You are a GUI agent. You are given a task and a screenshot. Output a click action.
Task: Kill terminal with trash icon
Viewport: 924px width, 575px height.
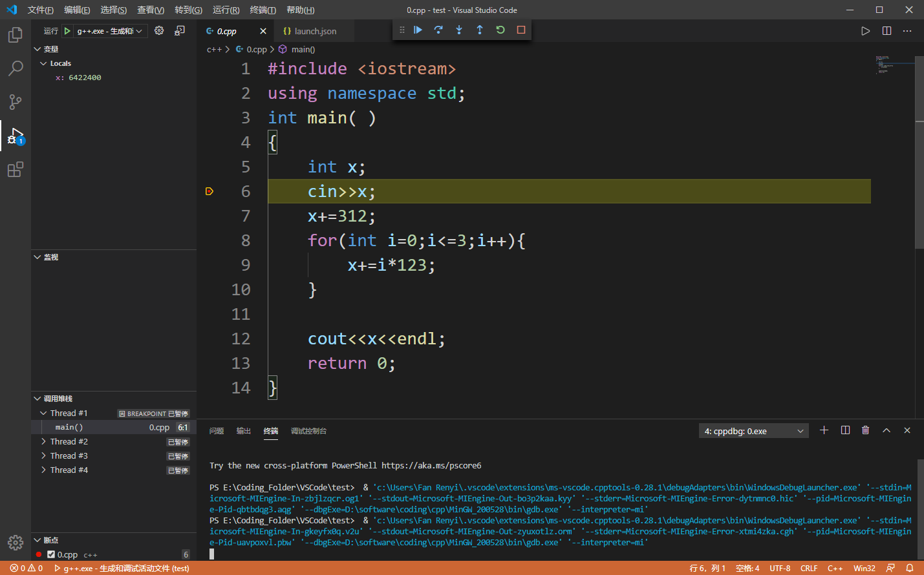click(866, 430)
